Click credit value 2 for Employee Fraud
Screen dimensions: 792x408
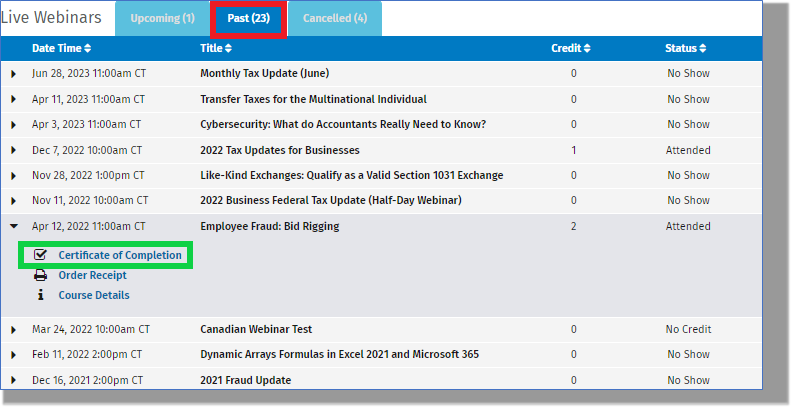coord(573,226)
